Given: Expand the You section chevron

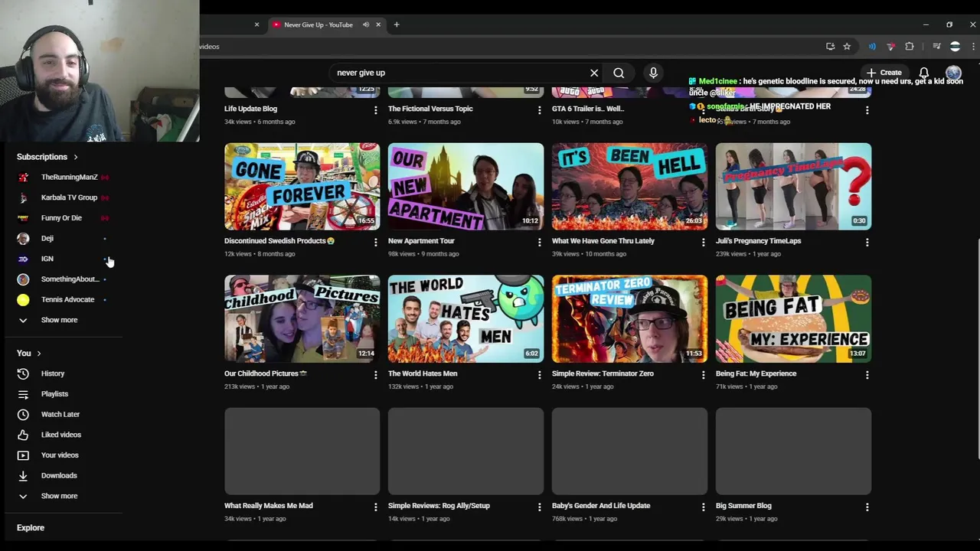Looking at the screenshot, I should point(38,354).
